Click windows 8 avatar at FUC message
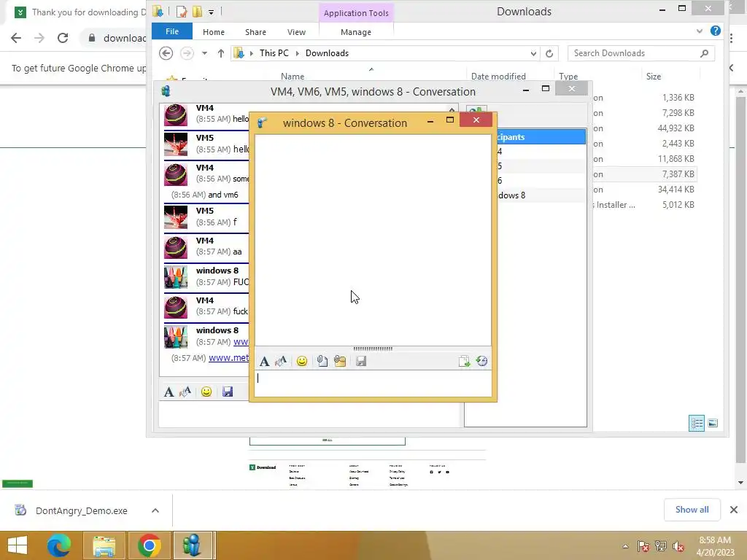 point(176,277)
